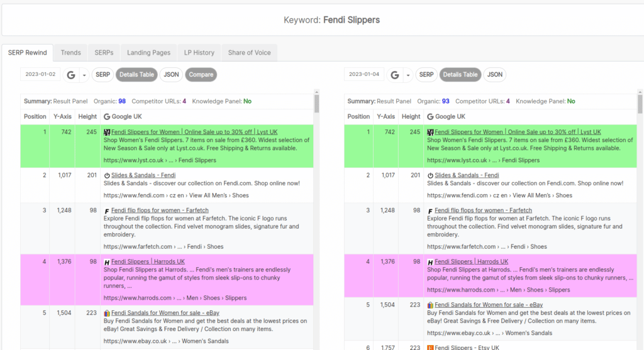644x350 pixels.
Task: Open the SERPs tab
Action: coord(104,53)
